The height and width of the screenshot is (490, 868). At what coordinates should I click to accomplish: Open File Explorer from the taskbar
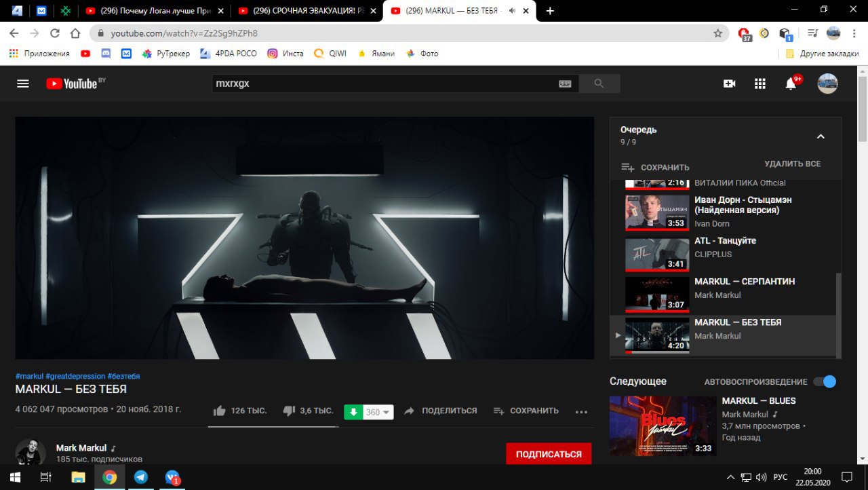[x=78, y=477]
